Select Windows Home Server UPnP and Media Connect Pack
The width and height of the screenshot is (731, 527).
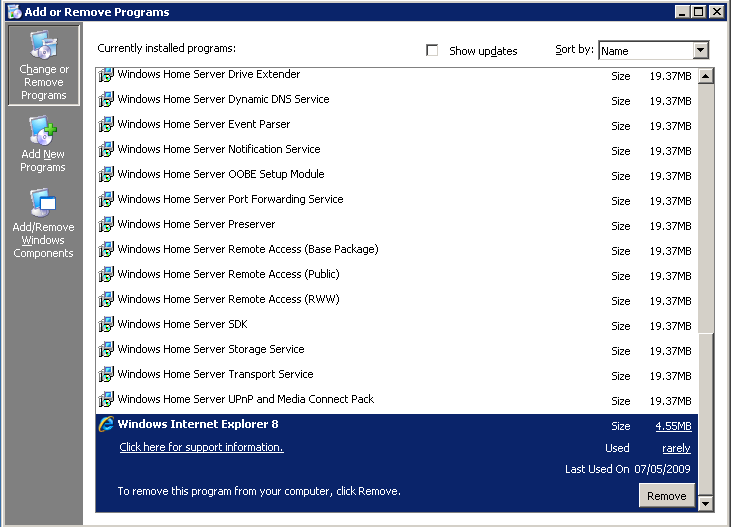[x=397, y=400]
